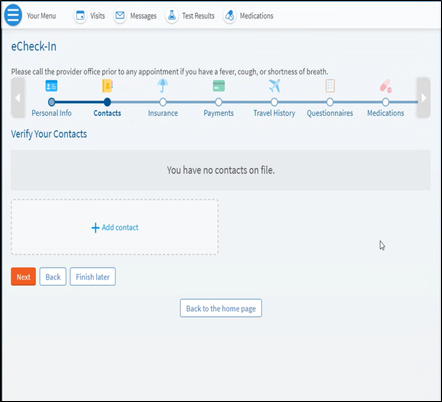Select the Travel History airplane icon

coord(274,86)
